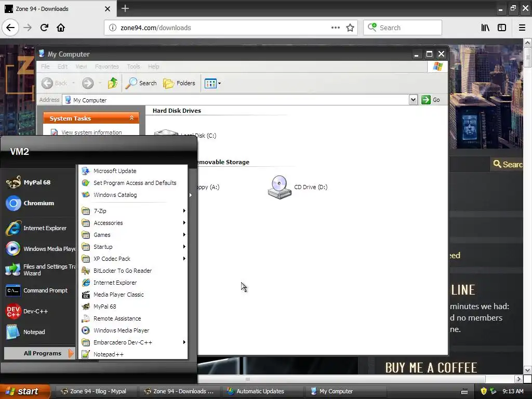
Task: View site information icon in address bar
Action: tap(112, 28)
